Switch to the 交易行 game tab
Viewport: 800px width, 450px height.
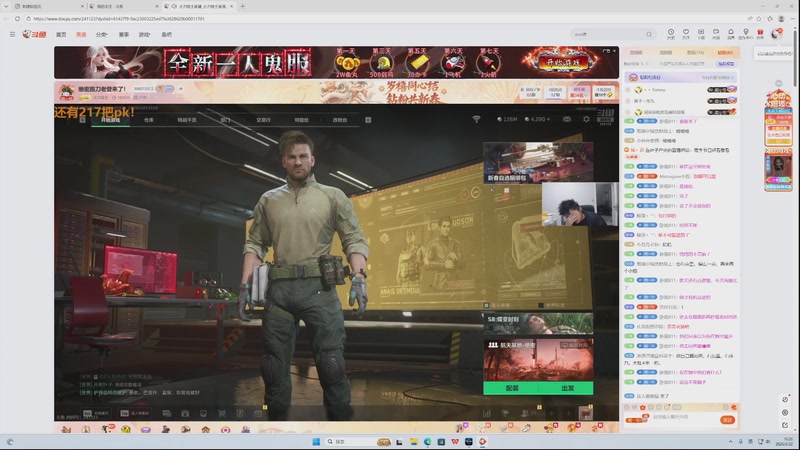tap(263, 120)
